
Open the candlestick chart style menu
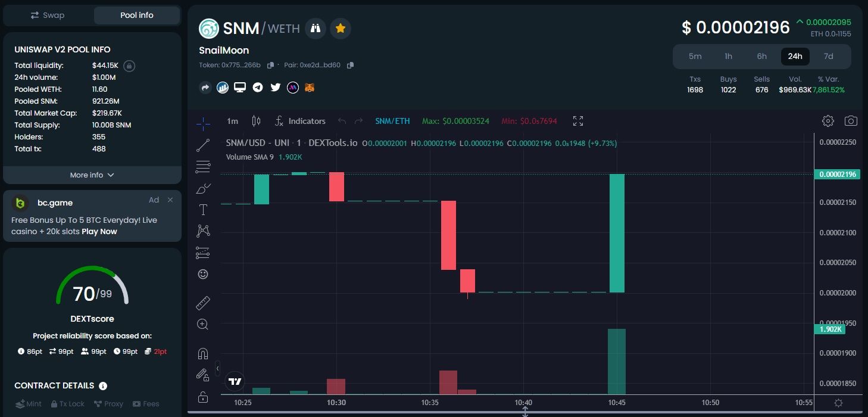coord(257,121)
